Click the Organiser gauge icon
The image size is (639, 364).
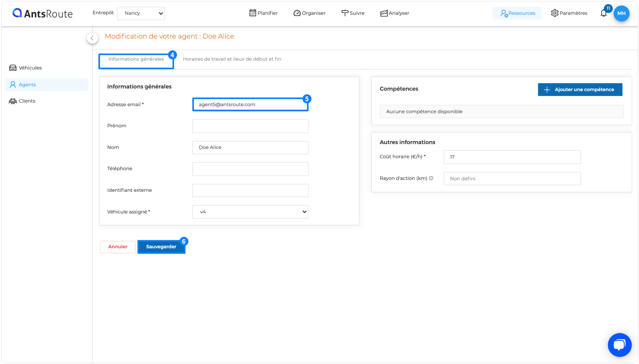click(297, 13)
